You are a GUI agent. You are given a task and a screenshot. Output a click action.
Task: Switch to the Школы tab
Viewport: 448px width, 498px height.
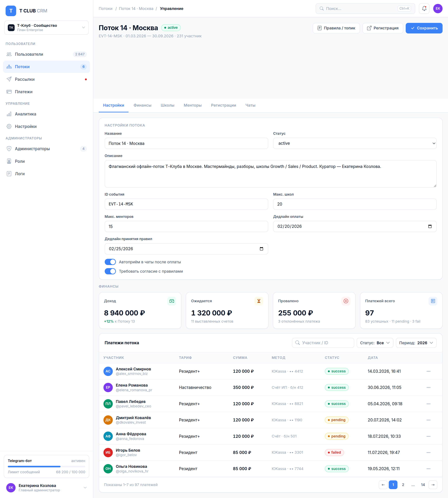click(167, 105)
